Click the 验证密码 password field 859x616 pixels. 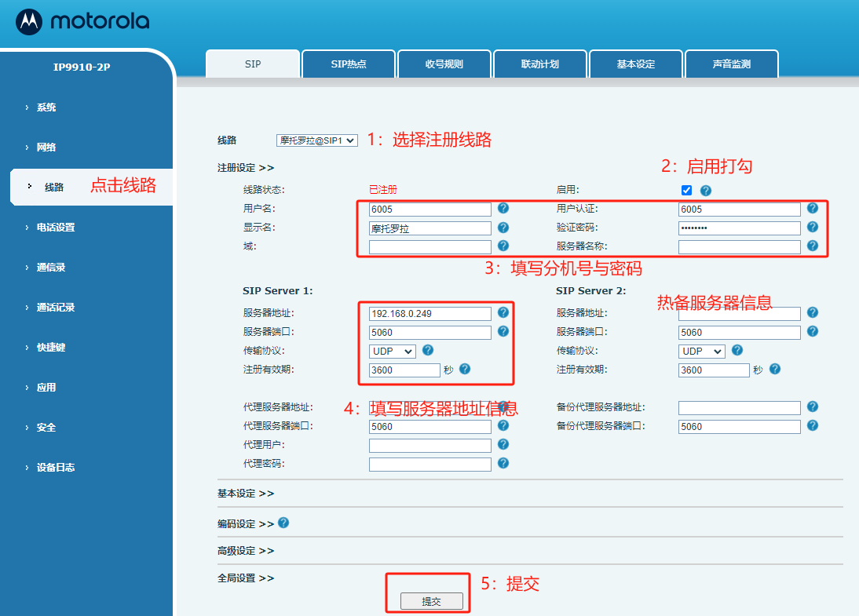pos(740,228)
